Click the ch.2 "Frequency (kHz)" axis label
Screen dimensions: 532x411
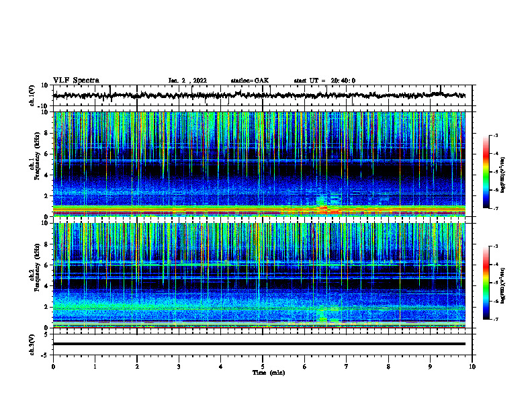coord(37,267)
